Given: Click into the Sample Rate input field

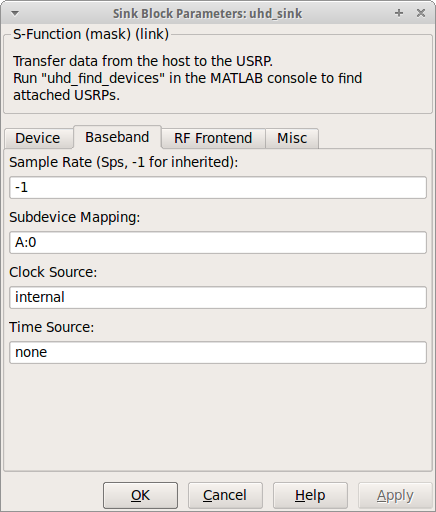Looking at the screenshot, I should tap(218, 187).
